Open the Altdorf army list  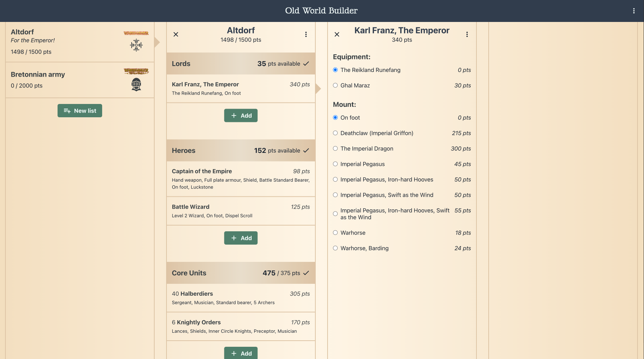80,42
